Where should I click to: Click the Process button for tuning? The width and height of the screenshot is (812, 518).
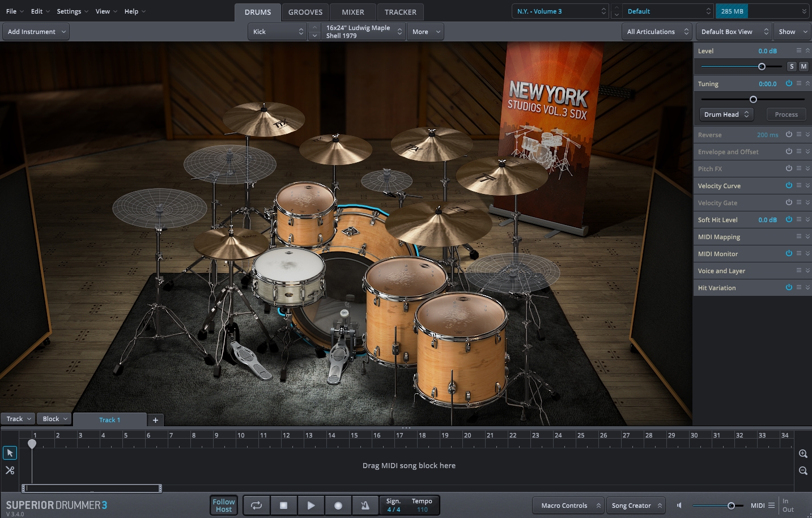(x=786, y=114)
